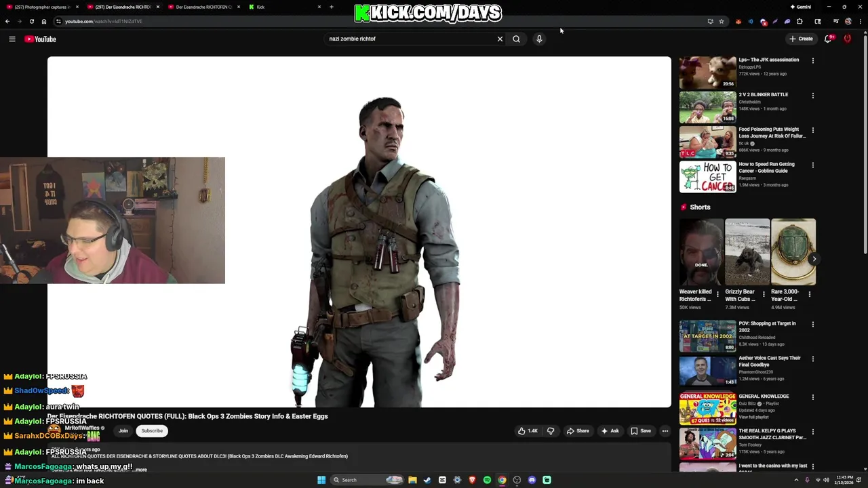
Task: Go to YouTube home via logo
Action: point(40,39)
